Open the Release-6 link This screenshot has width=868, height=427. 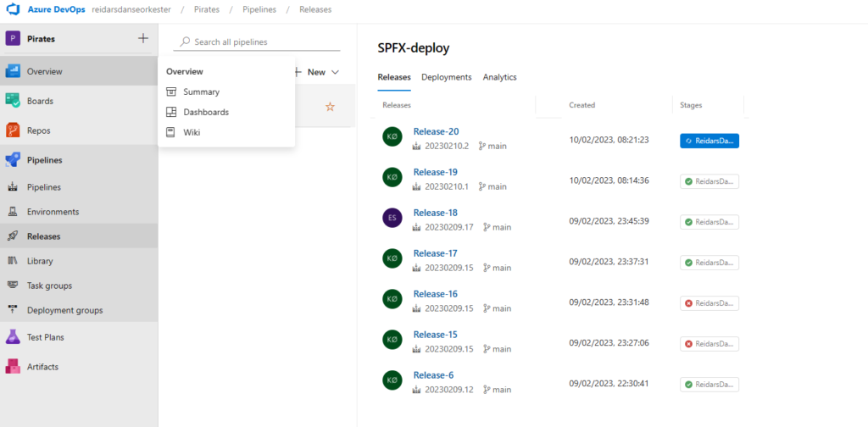[433, 375]
